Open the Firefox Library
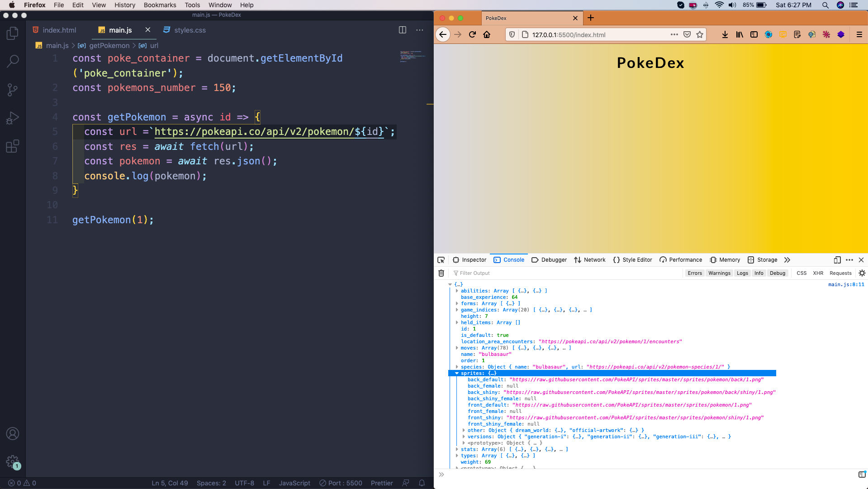Image resolution: width=868 pixels, height=489 pixels. point(740,34)
